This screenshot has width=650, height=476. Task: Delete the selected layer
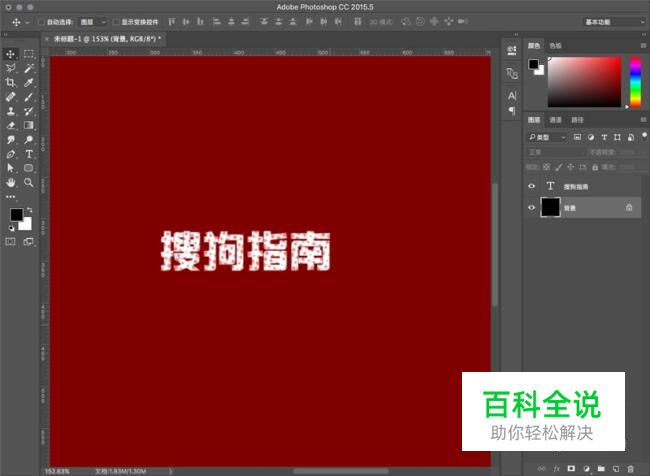click(631, 469)
